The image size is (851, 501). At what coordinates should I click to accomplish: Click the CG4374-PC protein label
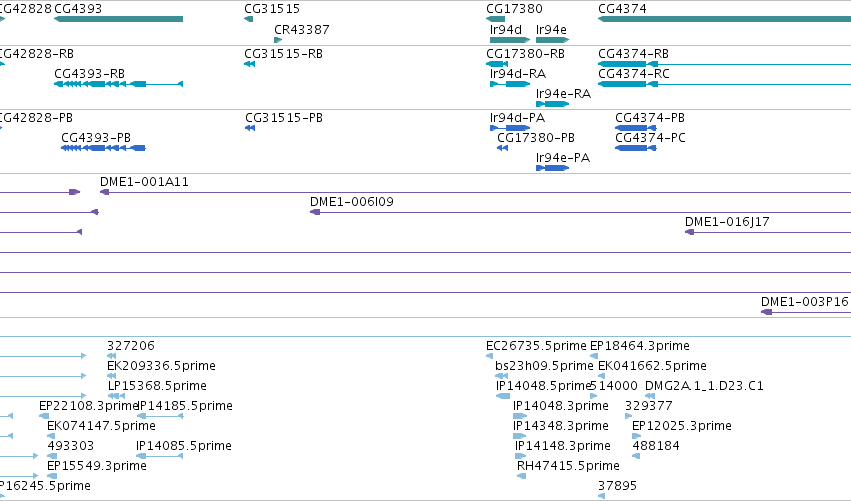coord(650,138)
